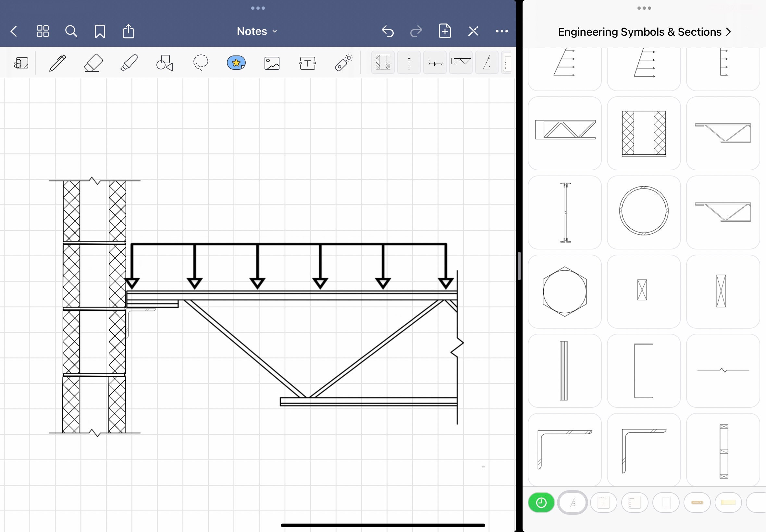
Task: Choose the Shapes tool
Action: pyautogui.click(x=165, y=63)
